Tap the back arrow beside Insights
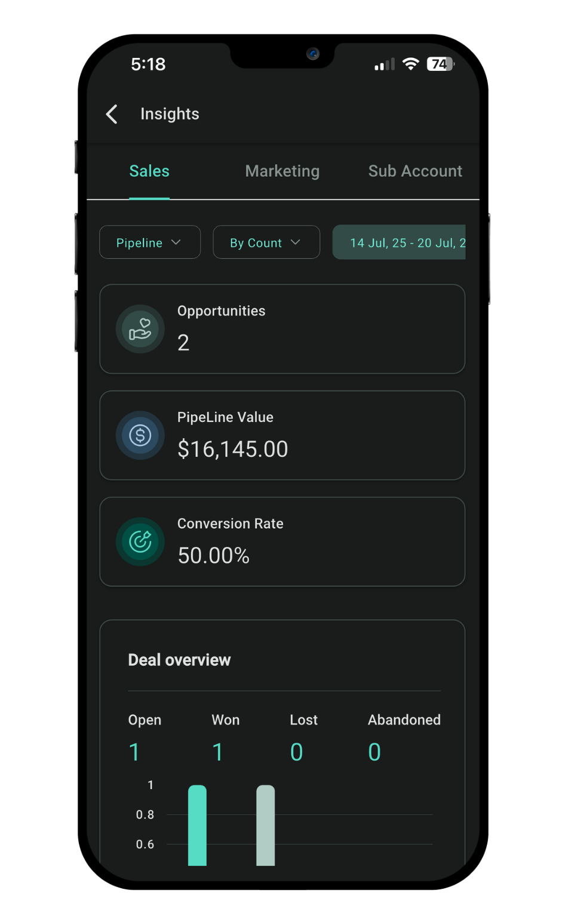565x924 pixels. 112,114
